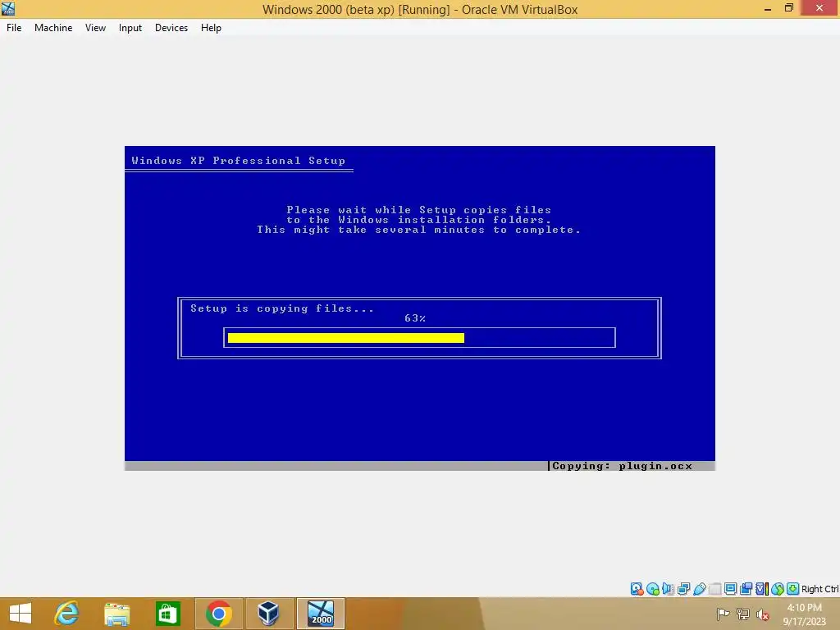Open the Input menu
This screenshot has width=840, height=630.
pyautogui.click(x=130, y=28)
